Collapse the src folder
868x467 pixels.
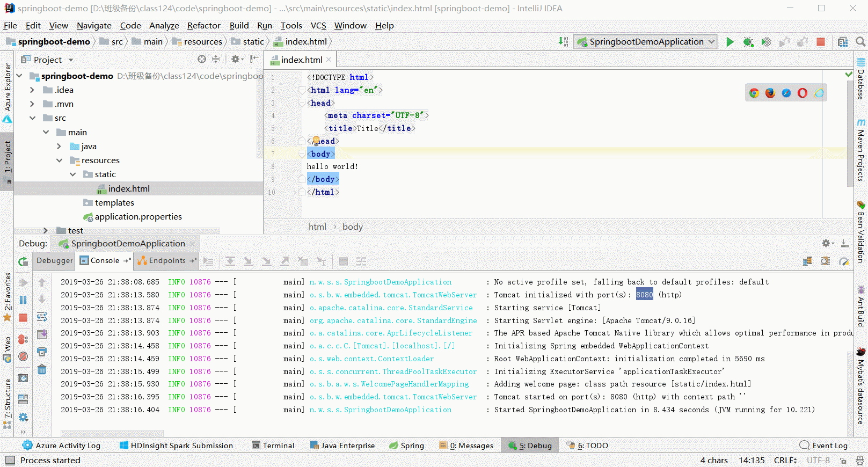click(32, 118)
